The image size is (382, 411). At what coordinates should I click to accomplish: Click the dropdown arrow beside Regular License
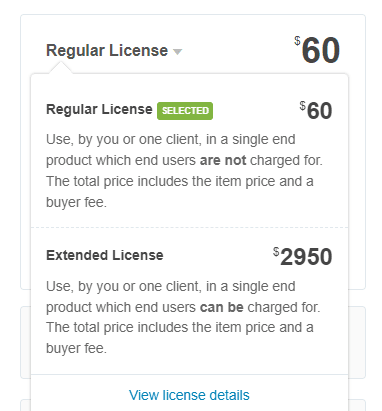tap(177, 52)
